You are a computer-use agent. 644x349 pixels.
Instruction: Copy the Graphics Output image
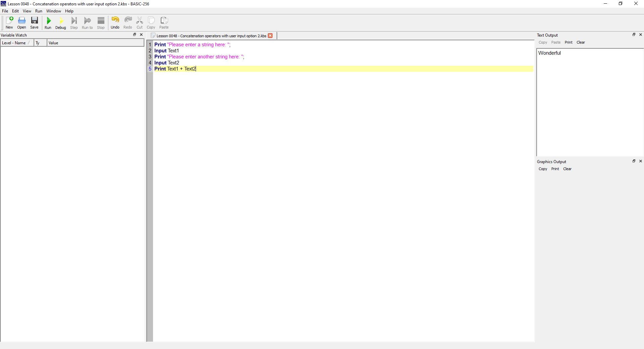tap(543, 169)
